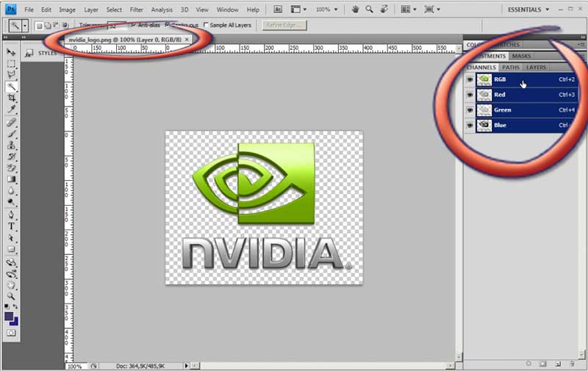The width and height of the screenshot is (588, 371).
Task: Select the Gradient tool
Action: pyautogui.click(x=11, y=179)
